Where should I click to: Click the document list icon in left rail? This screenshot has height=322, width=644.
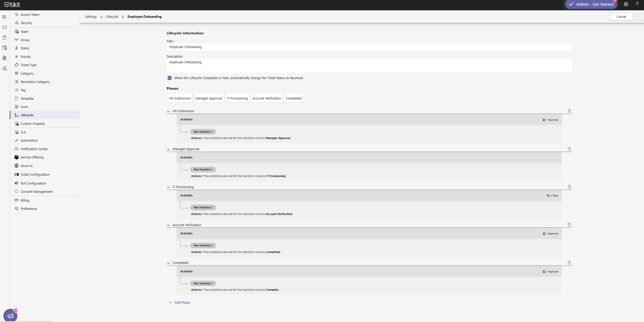(x=4, y=58)
